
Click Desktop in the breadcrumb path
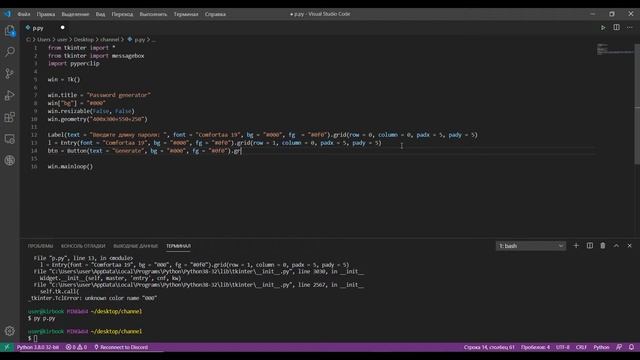[84, 40]
